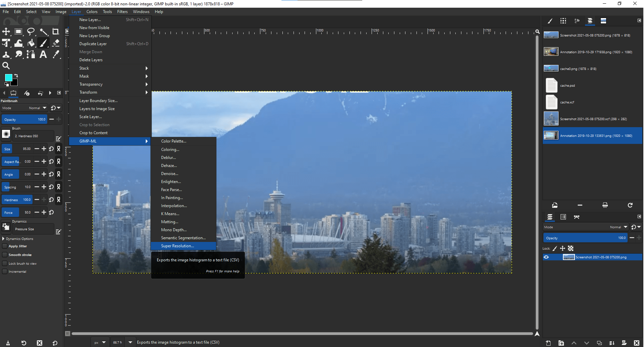This screenshot has width=644, height=347.
Task: Delete layer using the panel X icon
Action: coord(637,343)
